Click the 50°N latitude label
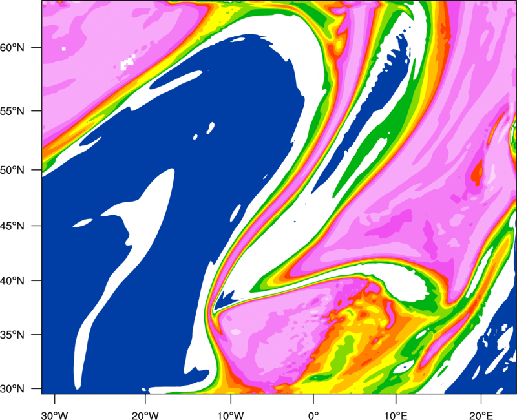The height and width of the screenshot is (420, 517). (12, 170)
